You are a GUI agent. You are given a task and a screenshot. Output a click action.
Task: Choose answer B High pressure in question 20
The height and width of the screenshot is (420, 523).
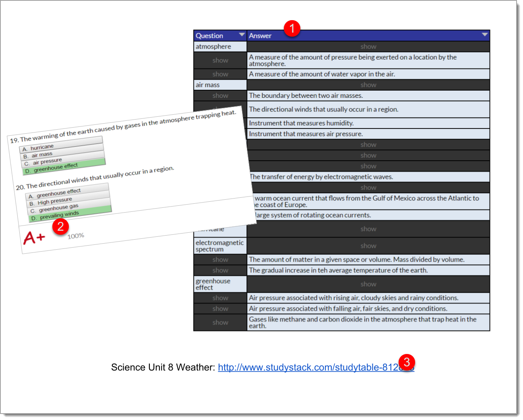(68, 199)
